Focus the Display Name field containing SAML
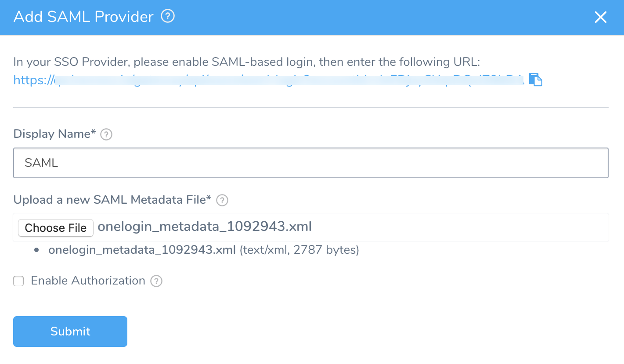The width and height of the screenshot is (624, 364). (x=311, y=163)
